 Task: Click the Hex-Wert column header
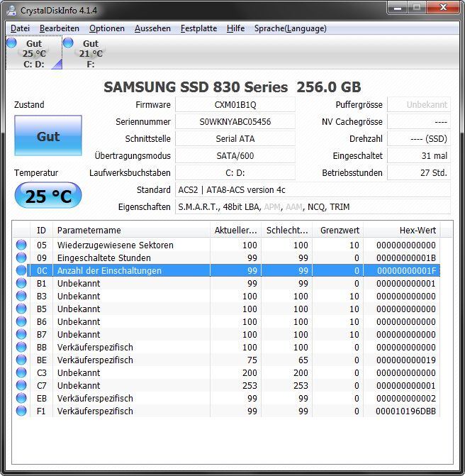click(x=402, y=230)
